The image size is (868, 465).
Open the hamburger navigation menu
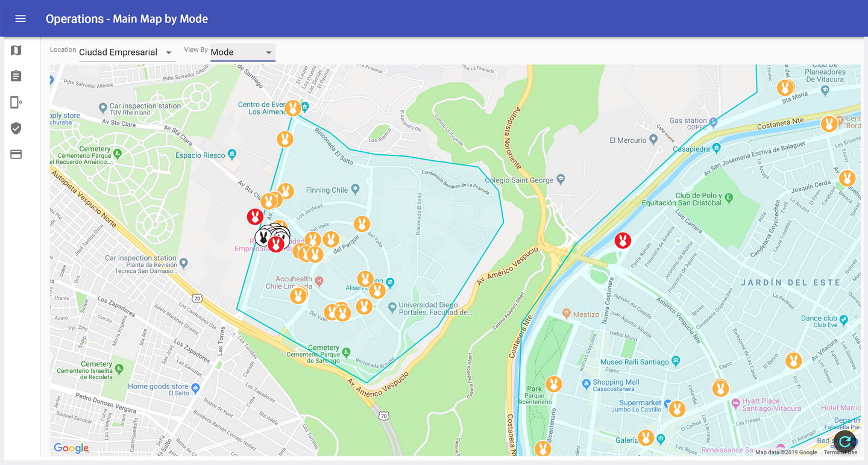(20, 19)
